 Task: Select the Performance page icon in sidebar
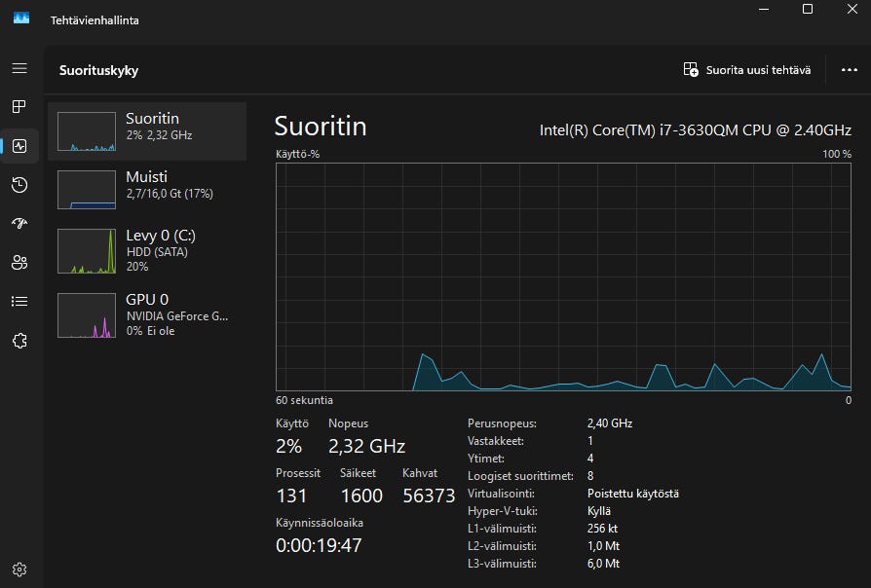click(19, 146)
